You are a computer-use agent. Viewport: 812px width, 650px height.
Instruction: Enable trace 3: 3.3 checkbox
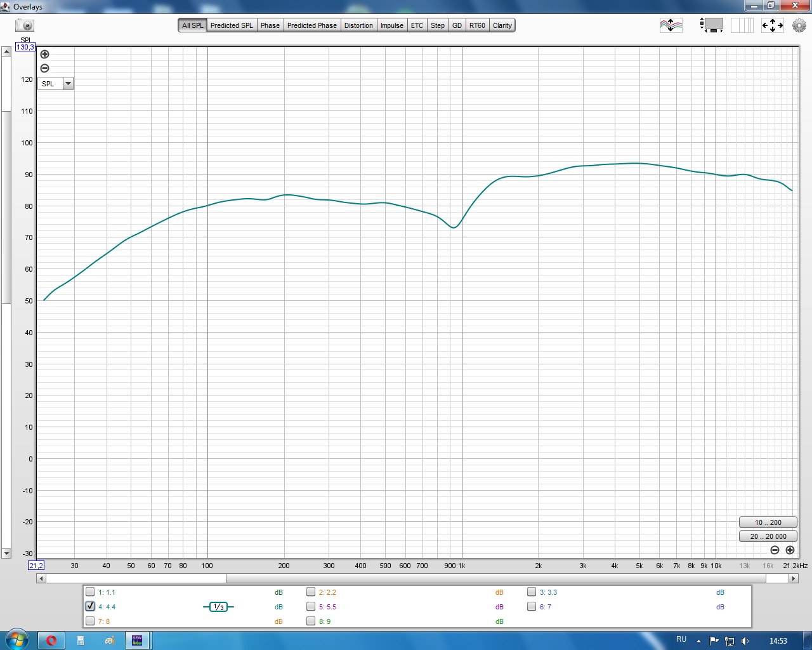pyautogui.click(x=532, y=592)
